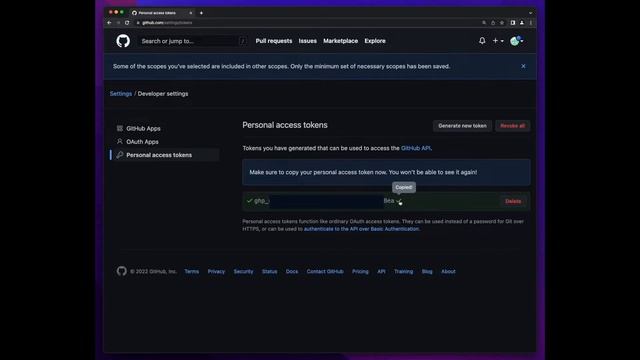
Task: Click the Personal access tokens heading
Action: pos(285,125)
